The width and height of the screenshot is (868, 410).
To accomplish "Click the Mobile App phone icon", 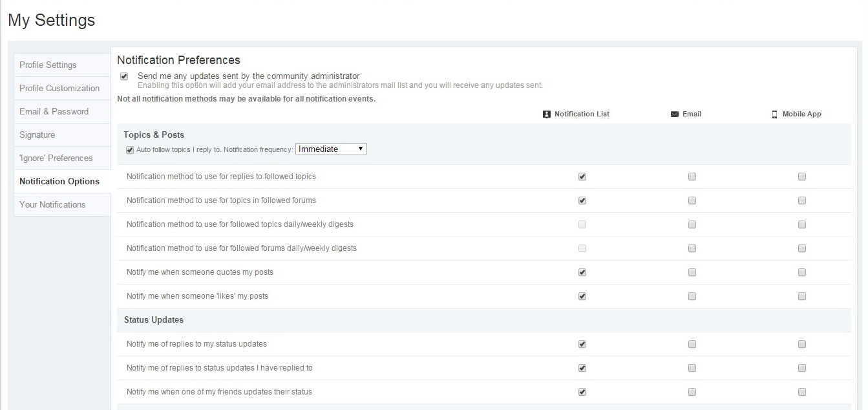I will 775,114.
